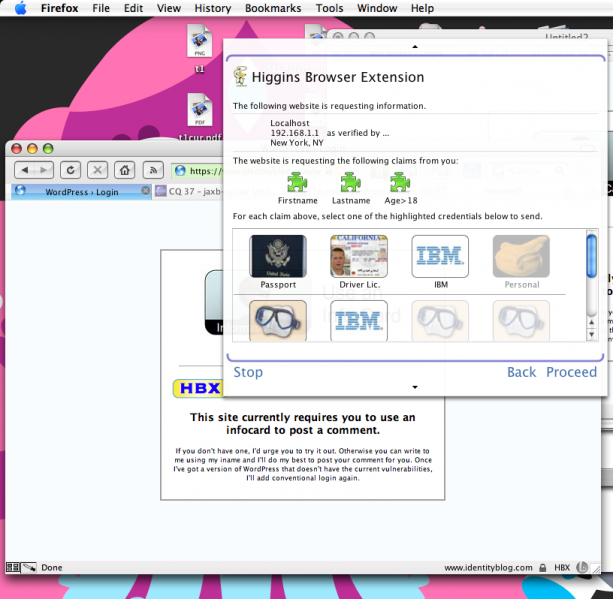Viewport: 613px width, 599px height.
Task: Click www.identityblog.com in status bar
Action: [x=488, y=567]
